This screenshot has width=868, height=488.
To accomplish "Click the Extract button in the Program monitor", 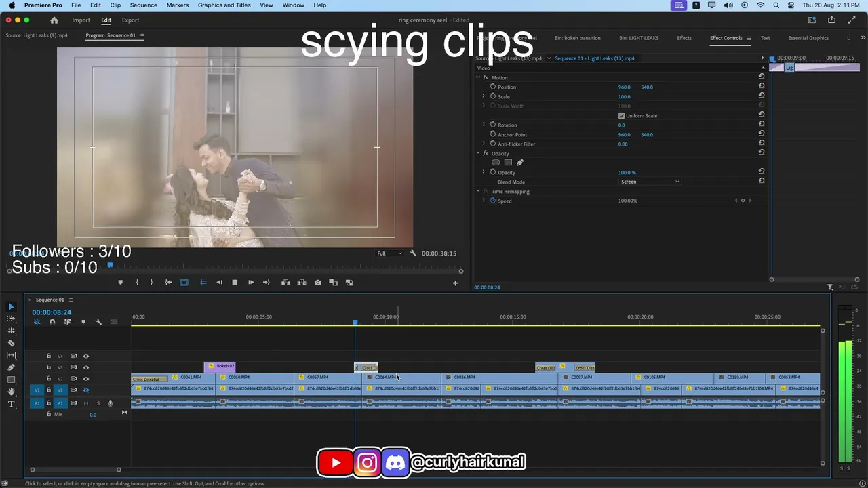I will 301,283.
